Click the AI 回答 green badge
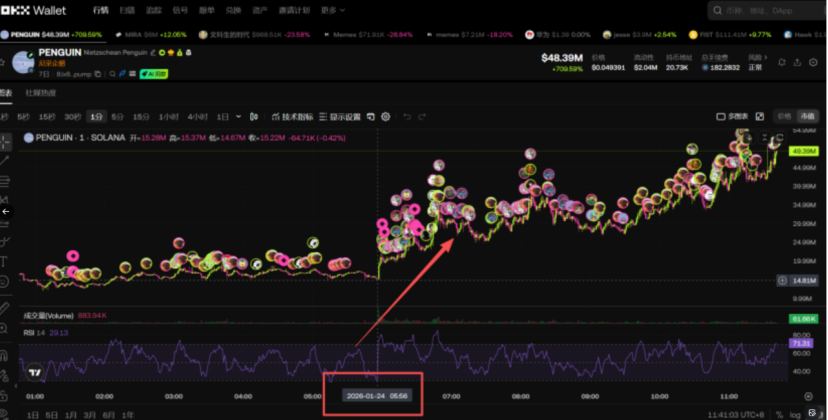This screenshot has width=828, height=420. [154, 74]
